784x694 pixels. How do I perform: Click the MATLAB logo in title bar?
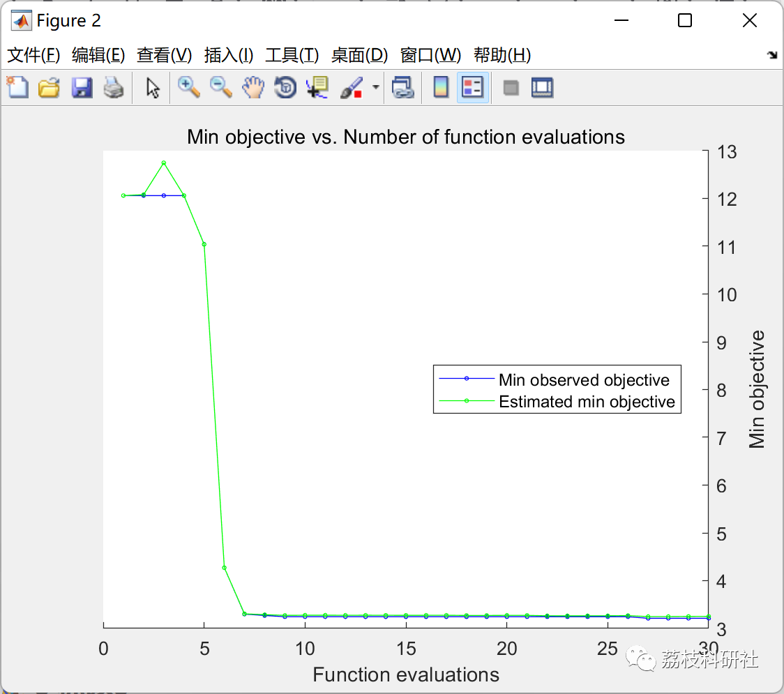tap(21, 20)
